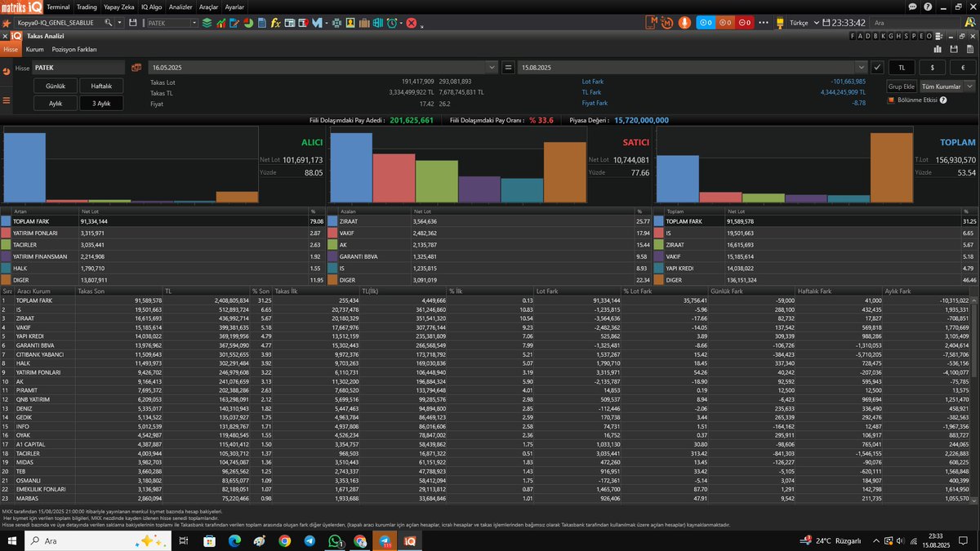Select the 3 Aylık period toggle
The height and width of the screenshot is (551, 980).
click(101, 104)
